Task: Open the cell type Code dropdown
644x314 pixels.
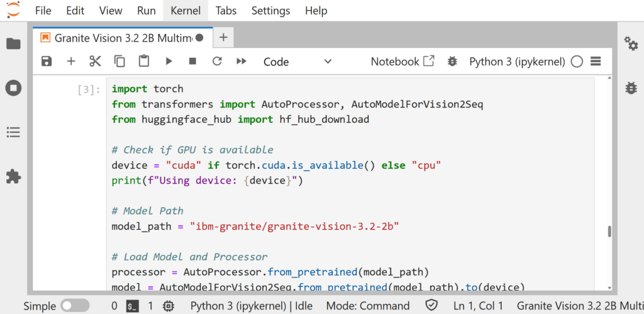Action: click(297, 62)
